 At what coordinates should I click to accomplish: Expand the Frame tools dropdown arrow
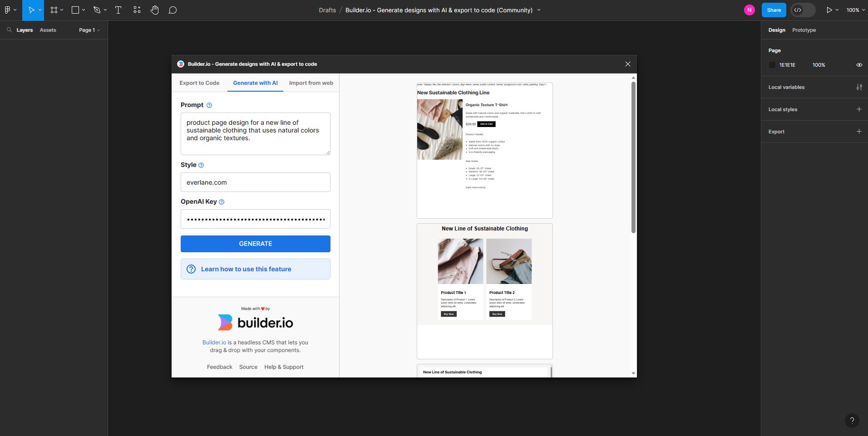tap(62, 10)
